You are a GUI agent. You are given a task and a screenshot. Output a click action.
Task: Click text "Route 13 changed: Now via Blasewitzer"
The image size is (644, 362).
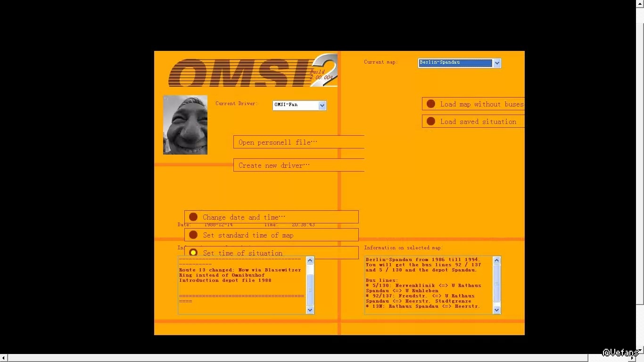(x=240, y=270)
